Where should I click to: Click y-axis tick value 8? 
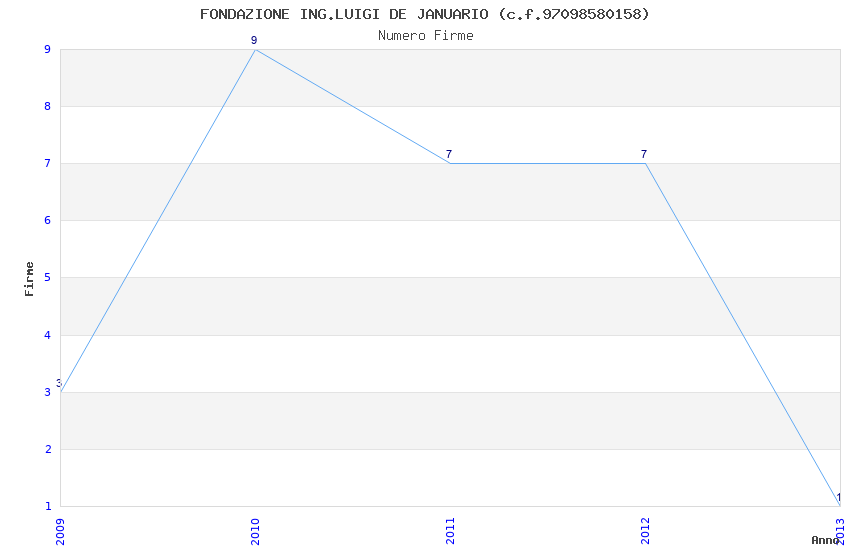[x=48, y=106]
